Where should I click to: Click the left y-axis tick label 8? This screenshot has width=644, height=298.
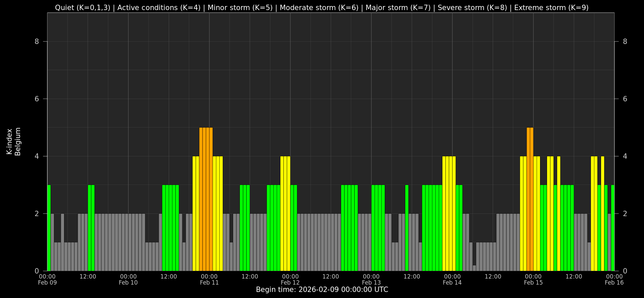pyautogui.click(x=37, y=42)
